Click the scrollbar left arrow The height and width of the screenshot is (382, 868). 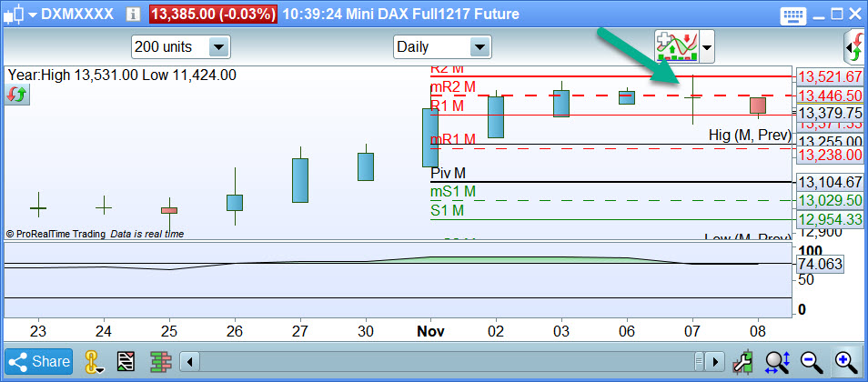pyautogui.click(x=190, y=363)
